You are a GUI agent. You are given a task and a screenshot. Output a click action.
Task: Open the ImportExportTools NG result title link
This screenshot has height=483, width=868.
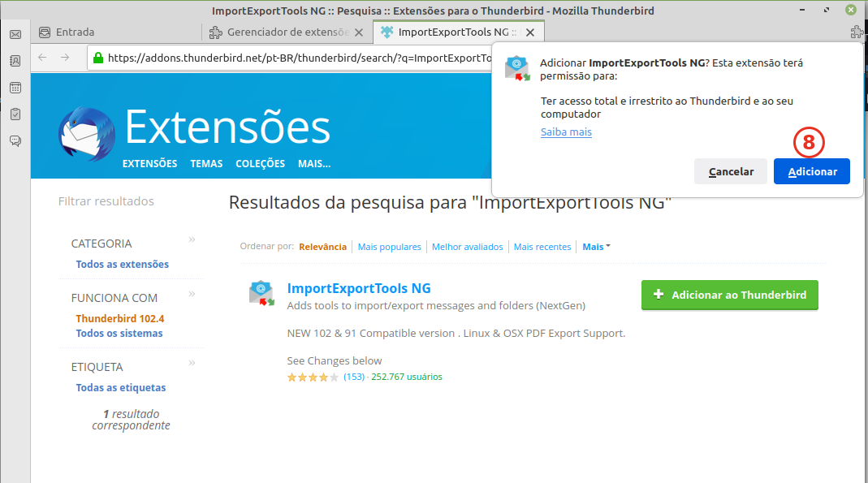[359, 288]
